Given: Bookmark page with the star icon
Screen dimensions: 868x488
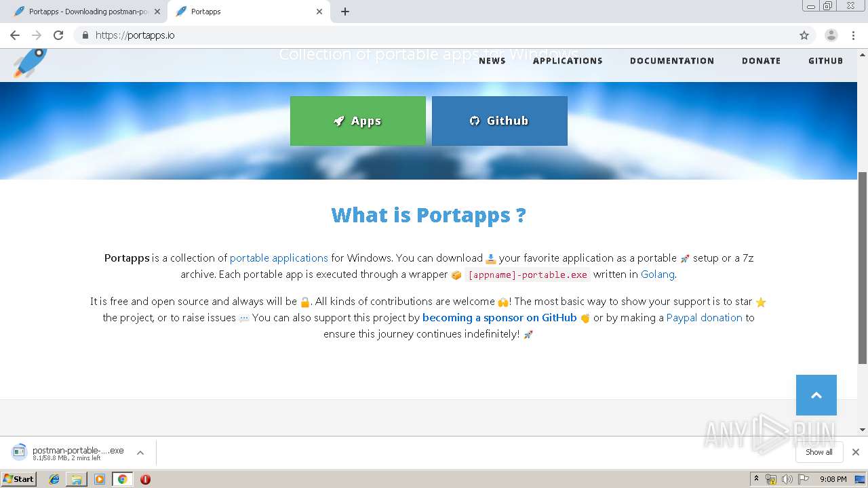Looking at the screenshot, I should tap(804, 35).
